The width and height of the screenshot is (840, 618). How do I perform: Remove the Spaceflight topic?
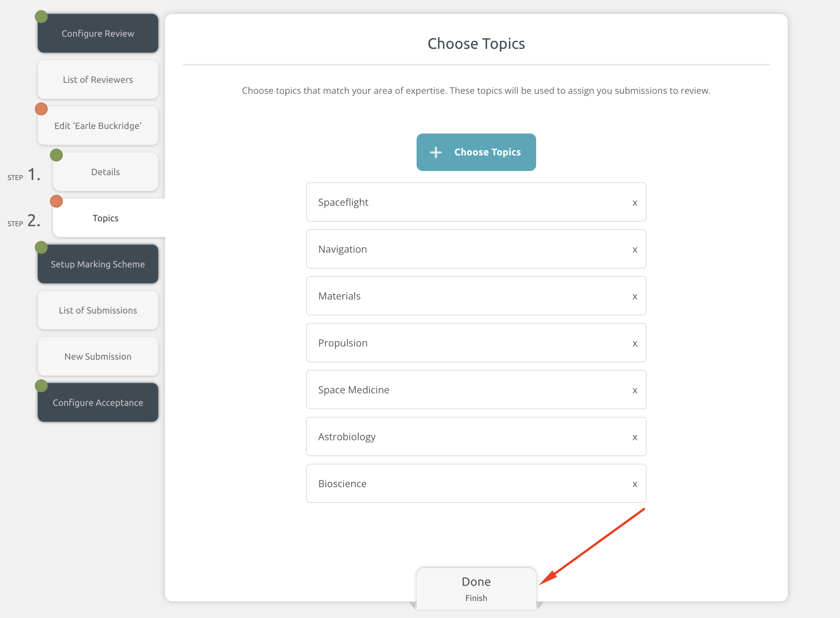tap(635, 203)
